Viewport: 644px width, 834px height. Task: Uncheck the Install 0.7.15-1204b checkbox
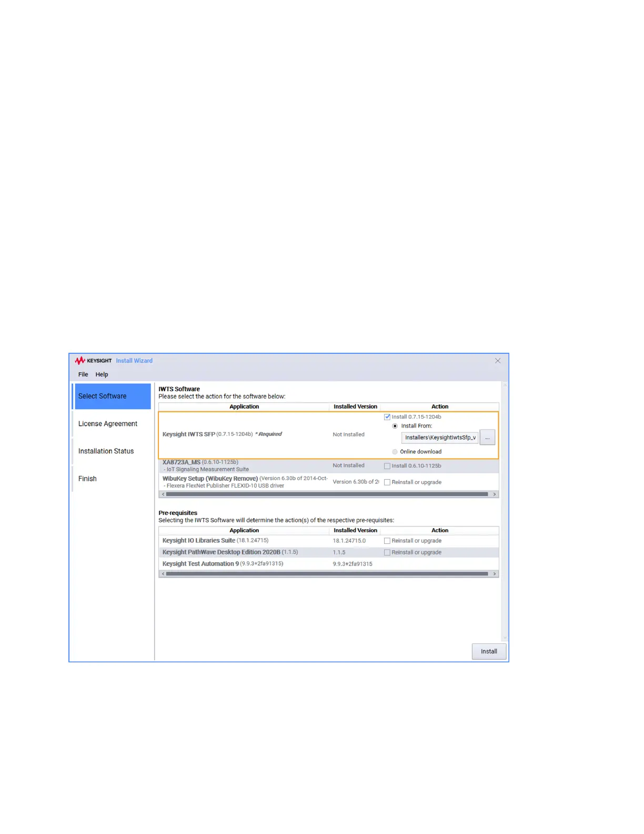point(387,417)
